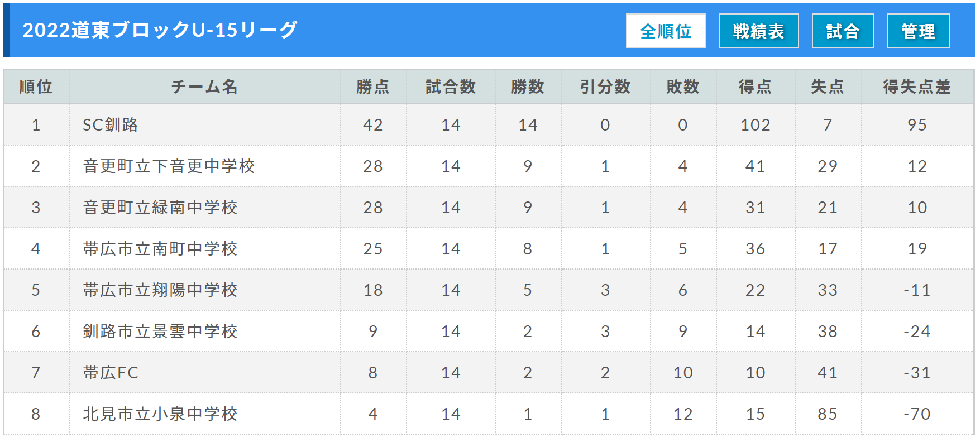This screenshot has height=442, width=980.
Task: Click the 帯広FC team name
Action: pos(111,373)
